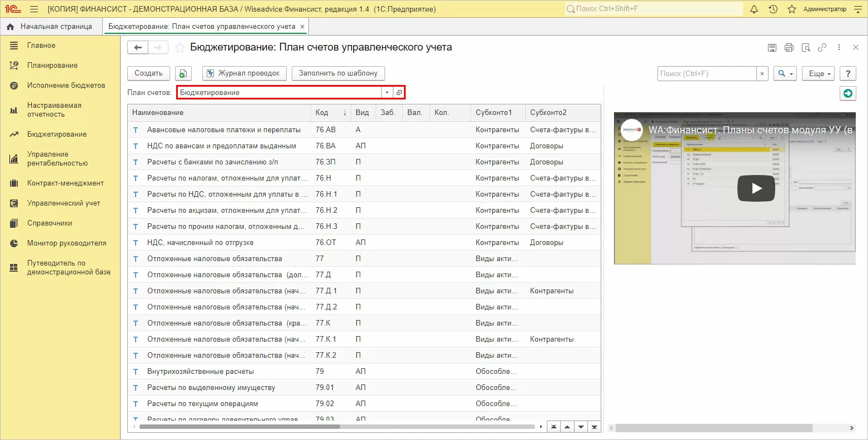Click the Журнал проводок button

(245, 73)
